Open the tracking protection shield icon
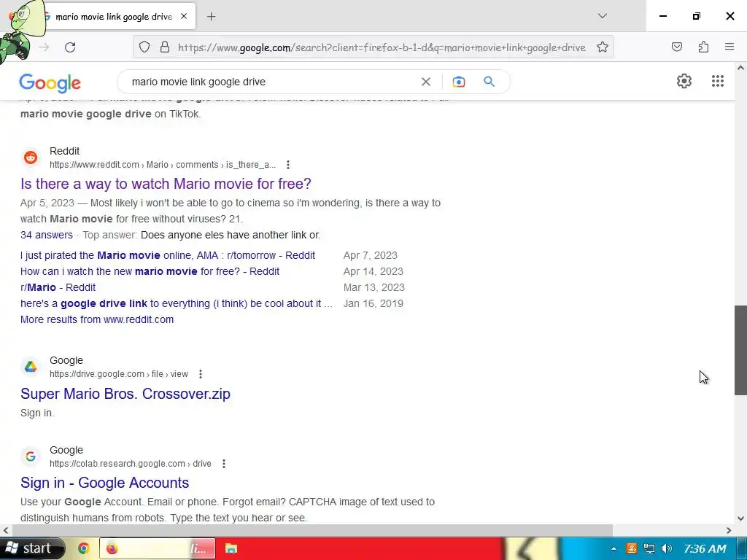Screen dimensions: 747x560 click(x=144, y=47)
